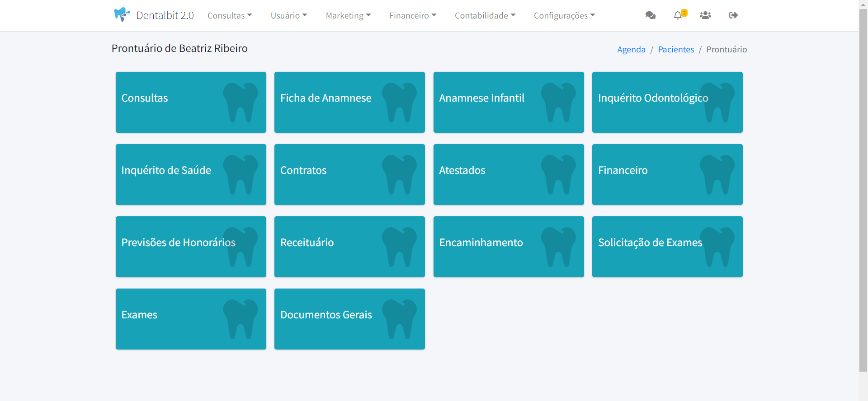This screenshot has height=401, width=868.
Task: Click the notification count badge
Action: (x=684, y=13)
